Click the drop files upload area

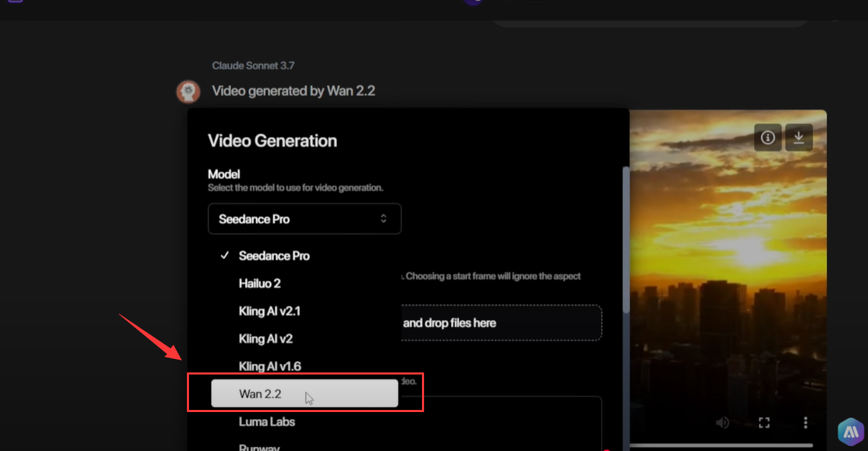[x=501, y=323]
